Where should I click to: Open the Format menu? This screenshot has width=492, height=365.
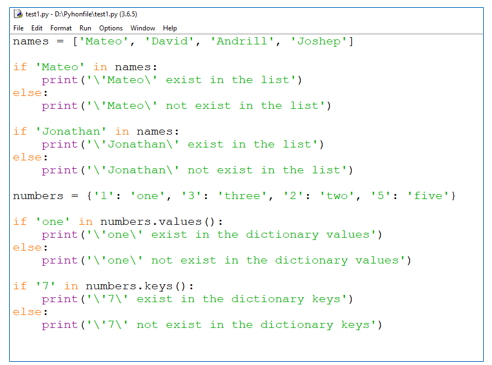61,28
